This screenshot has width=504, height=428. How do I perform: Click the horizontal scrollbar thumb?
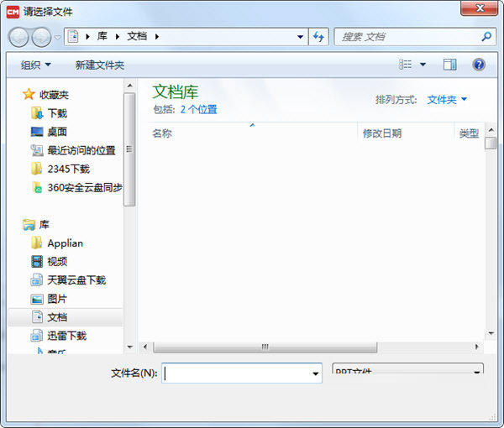coord(265,347)
